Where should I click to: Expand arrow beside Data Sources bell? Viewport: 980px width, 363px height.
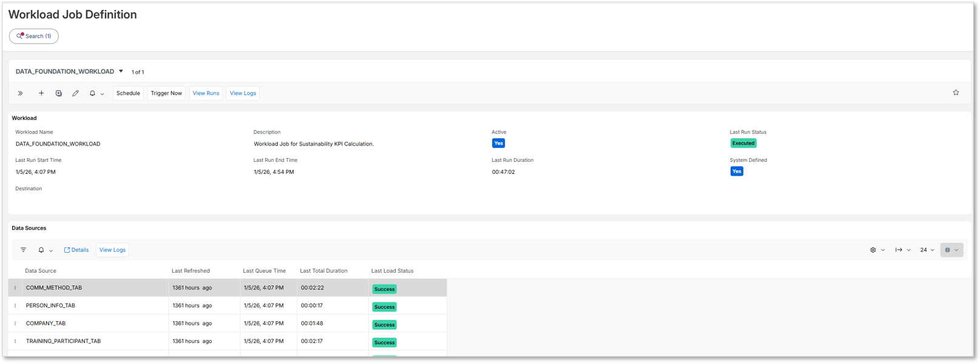point(51,250)
